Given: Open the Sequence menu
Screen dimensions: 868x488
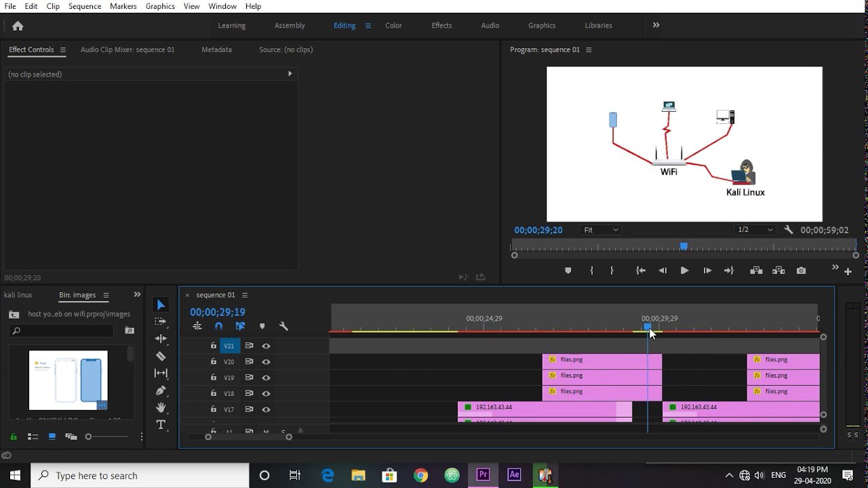Looking at the screenshot, I should pyautogui.click(x=85, y=6).
